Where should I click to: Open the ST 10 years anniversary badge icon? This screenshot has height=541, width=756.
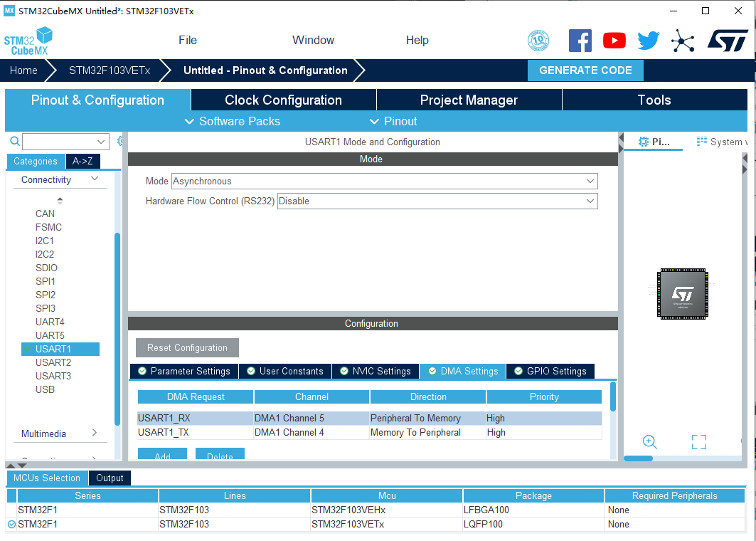[538, 41]
